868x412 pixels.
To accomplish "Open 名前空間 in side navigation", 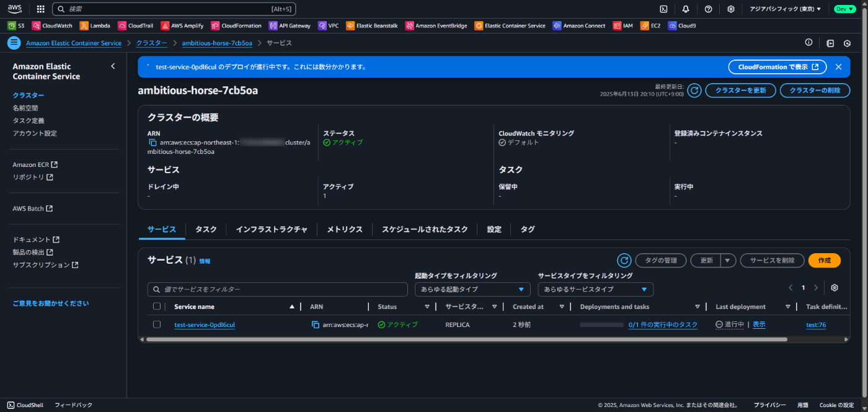I will 25,108.
